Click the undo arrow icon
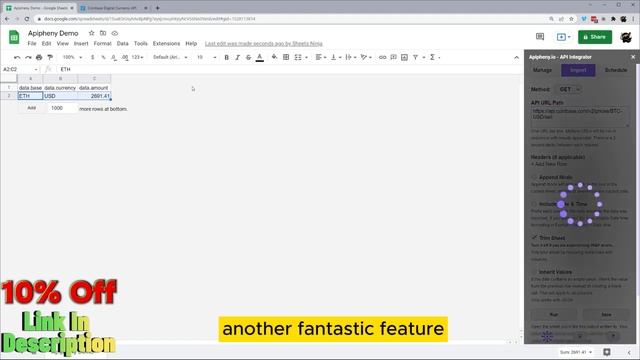640x360 pixels. point(17,58)
